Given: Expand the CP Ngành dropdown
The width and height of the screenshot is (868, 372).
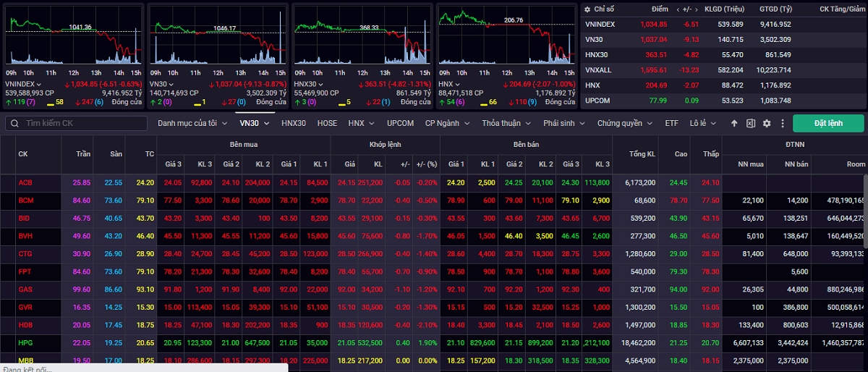Looking at the screenshot, I should 446,123.
